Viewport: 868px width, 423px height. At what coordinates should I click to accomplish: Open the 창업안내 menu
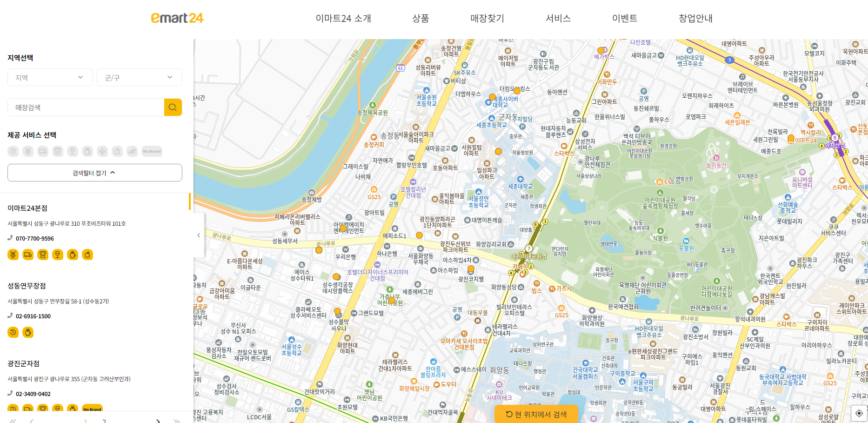click(x=695, y=18)
